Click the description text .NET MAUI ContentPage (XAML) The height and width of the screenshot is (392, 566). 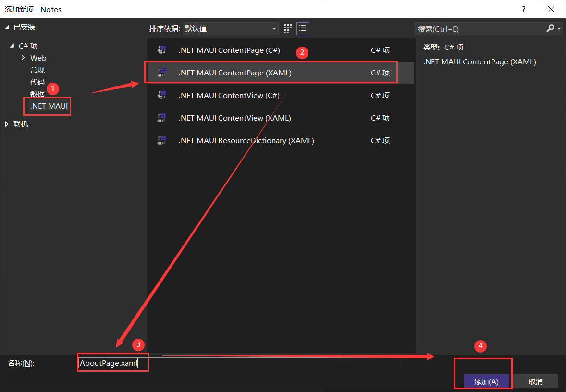tap(480, 61)
